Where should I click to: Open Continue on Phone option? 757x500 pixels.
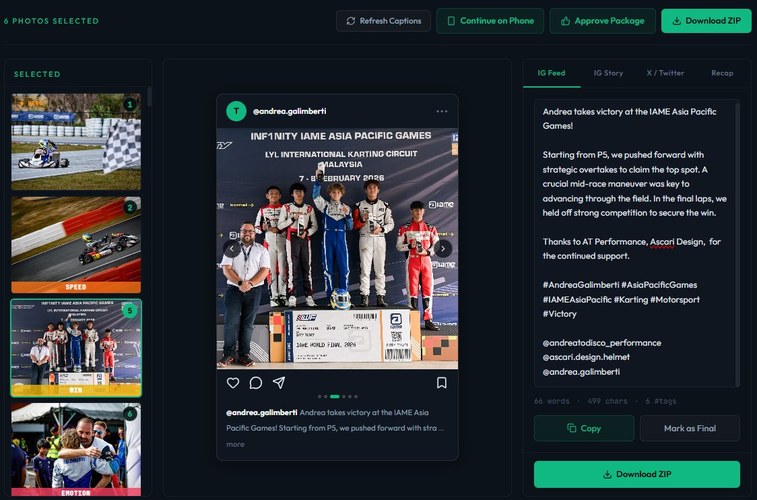[x=490, y=21]
